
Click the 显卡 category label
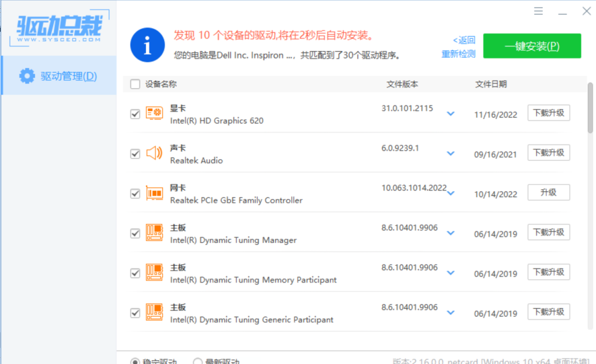point(178,108)
